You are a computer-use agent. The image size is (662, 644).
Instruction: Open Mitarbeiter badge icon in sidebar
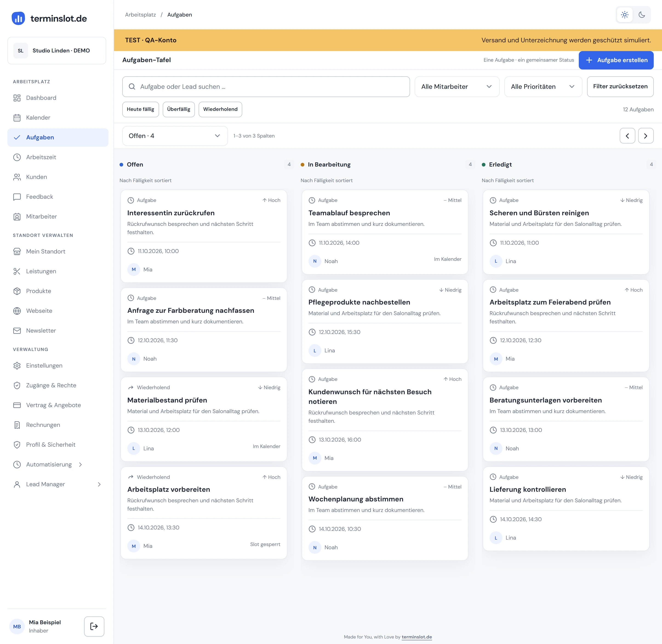17,217
